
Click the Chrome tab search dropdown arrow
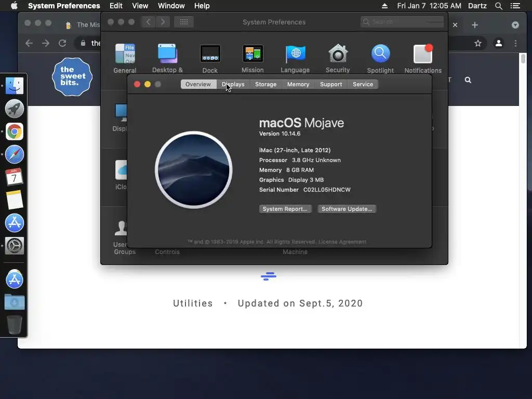click(x=515, y=25)
